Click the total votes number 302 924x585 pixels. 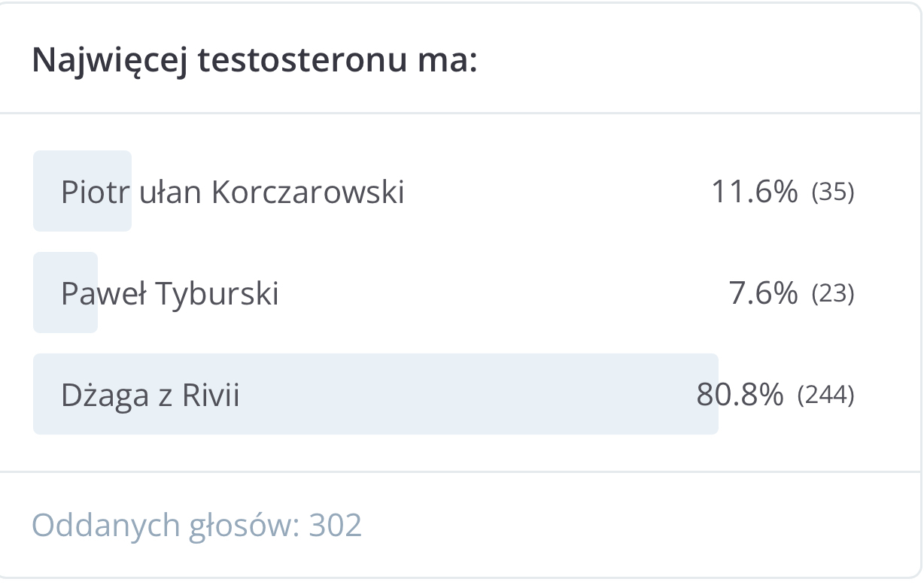(x=336, y=525)
